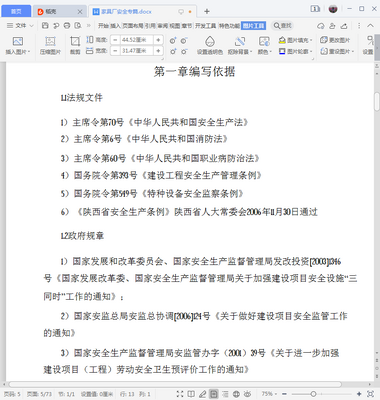Switch to the 开发工具 ribbon tab
This screenshot has width=380, height=400.
click(x=205, y=26)
